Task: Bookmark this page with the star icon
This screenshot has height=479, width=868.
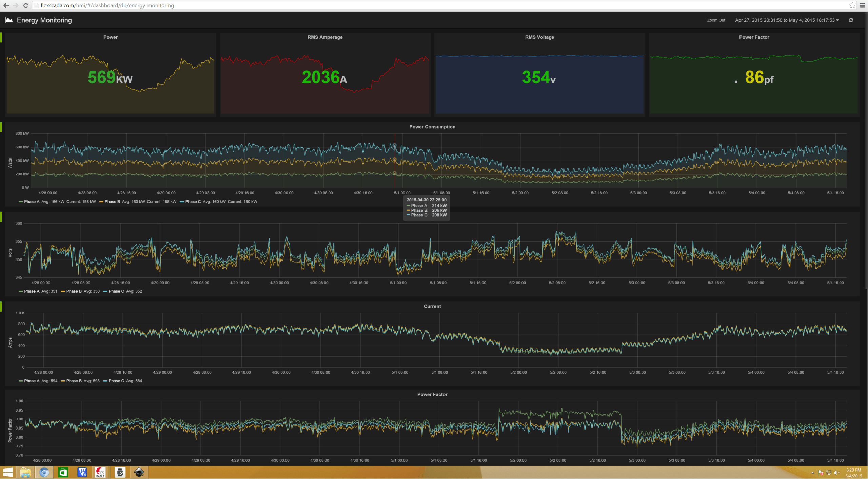Action: point(852,5)
